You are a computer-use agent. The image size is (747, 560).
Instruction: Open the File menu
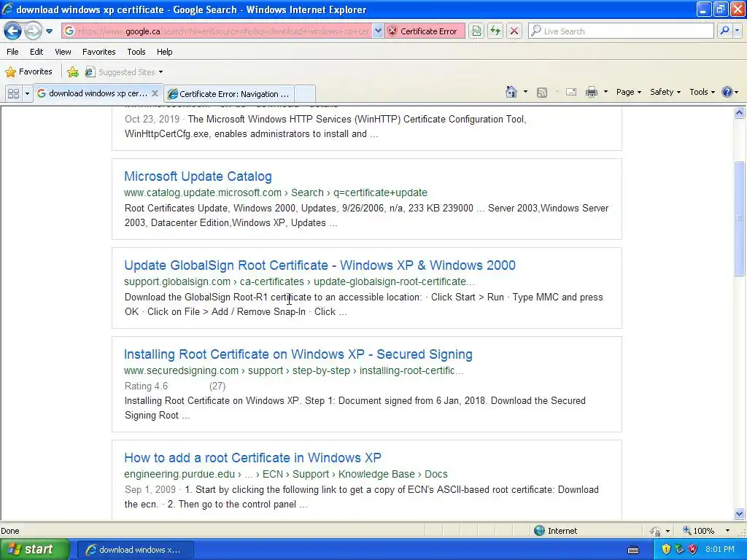(x=12, y=52)
